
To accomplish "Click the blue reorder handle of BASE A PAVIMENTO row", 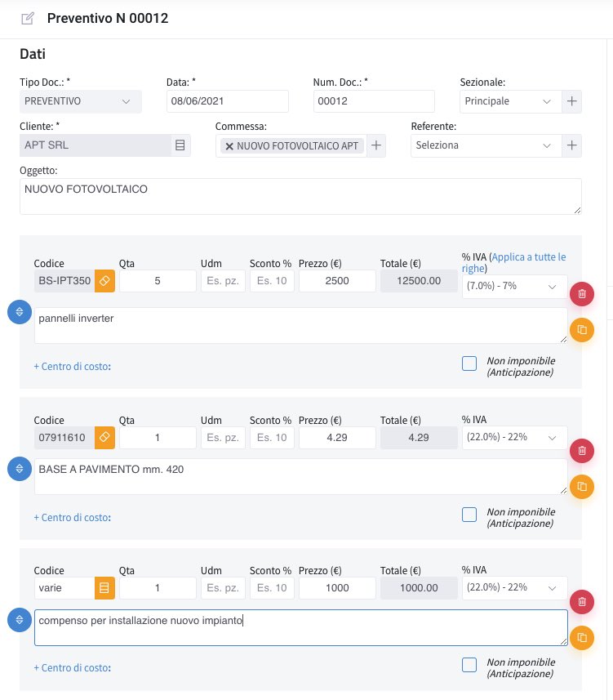I will (x=20, y=468).
